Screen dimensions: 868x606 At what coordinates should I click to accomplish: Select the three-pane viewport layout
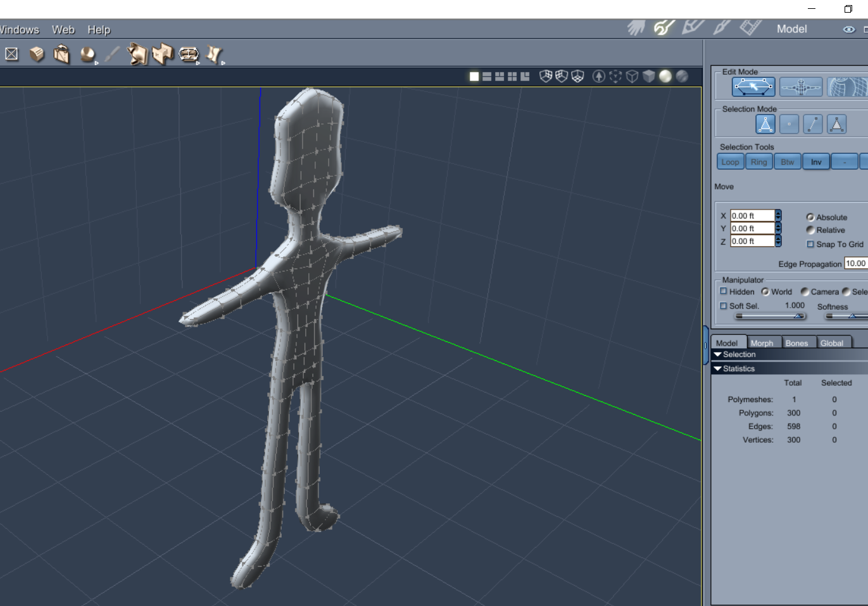[x=500, y=77]
